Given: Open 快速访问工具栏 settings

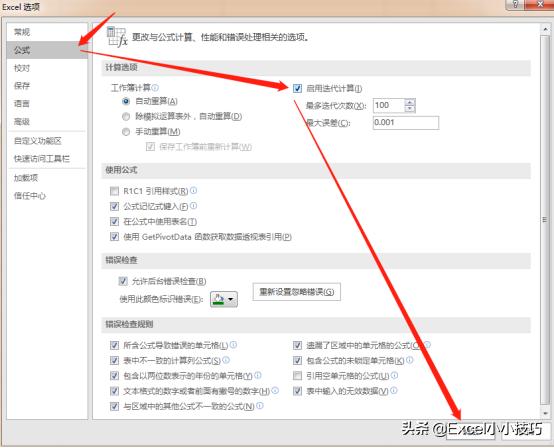Looking at the screenshot, I should coord(47,159).
